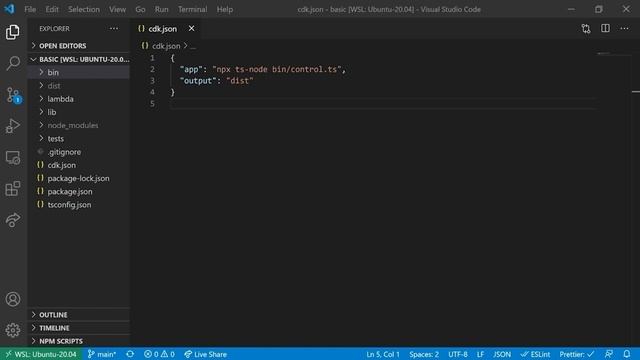Collapse the BASIC workspace folder section
Image resolution: width=640 pixels, height=360 pixels.
coord(79,59)
